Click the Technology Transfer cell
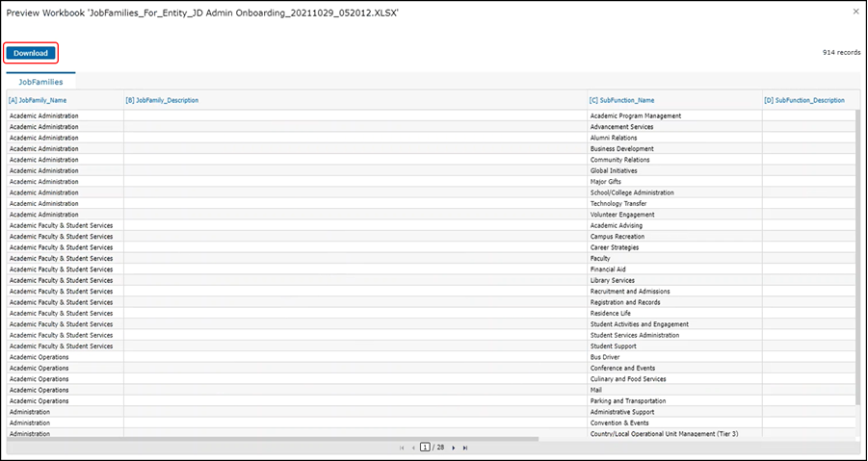868x461 pixels. [x=622, y=203]
